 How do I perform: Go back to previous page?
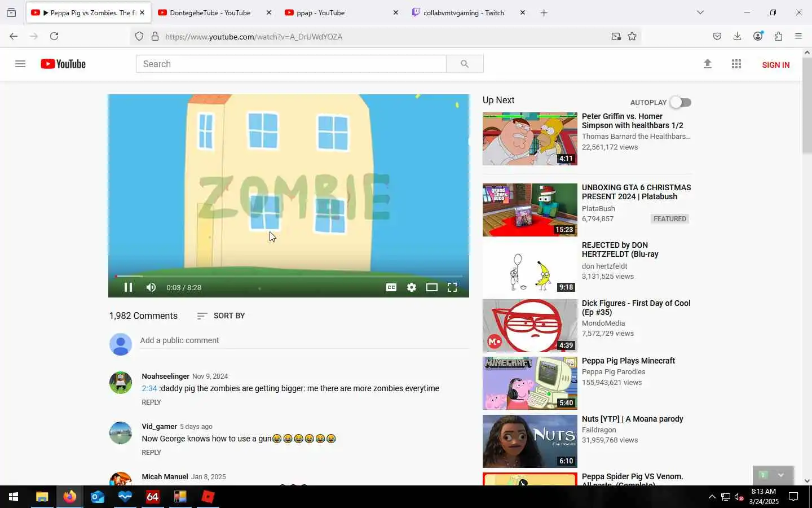tap(14, 36)
